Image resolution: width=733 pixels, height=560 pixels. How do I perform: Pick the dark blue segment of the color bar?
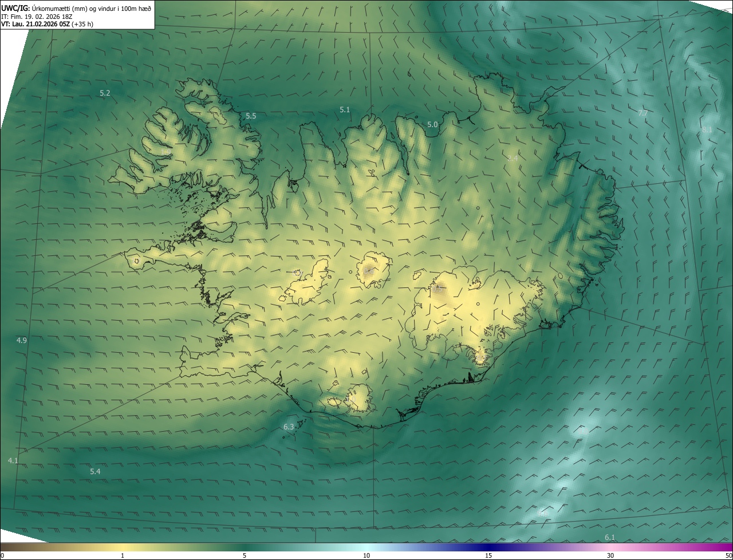[x=488, y=547]
